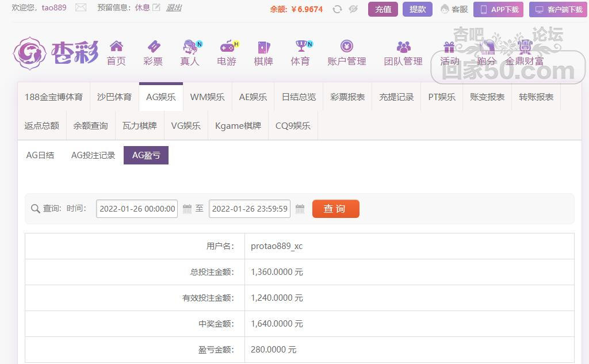Open the 日结总览 tab
The height and width of the screenshot is (364, 589).
299,97
